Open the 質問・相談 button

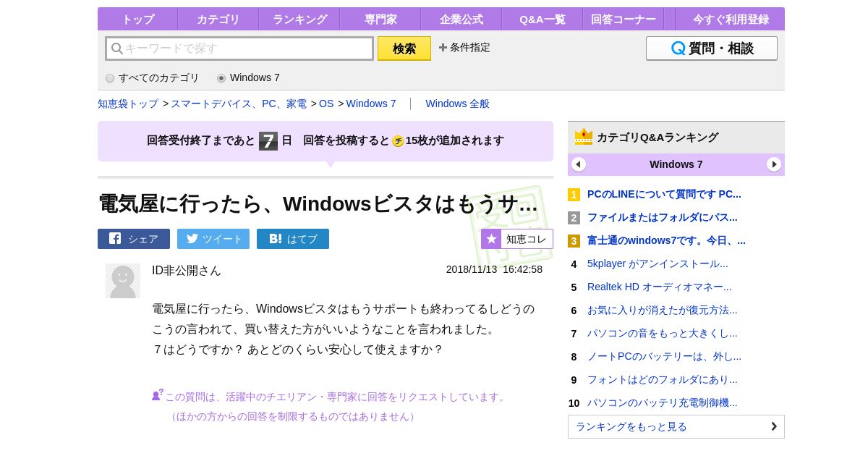(712, 48)
